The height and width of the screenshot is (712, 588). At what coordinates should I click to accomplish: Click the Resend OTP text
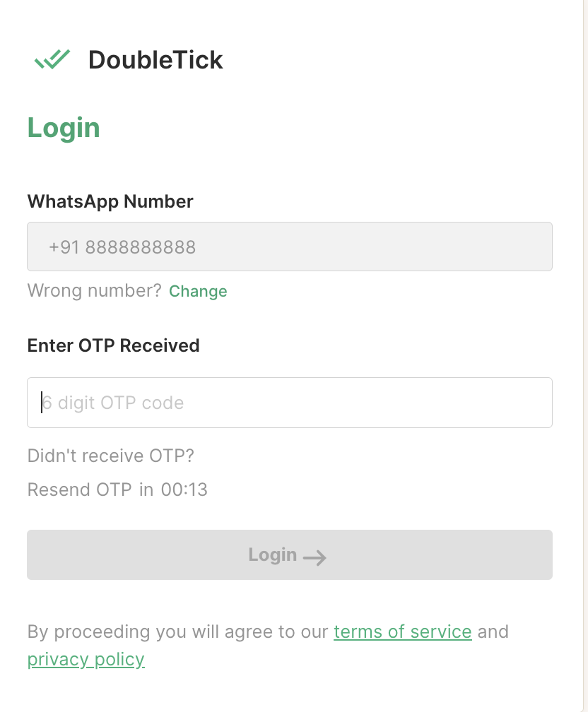(79, 490)
